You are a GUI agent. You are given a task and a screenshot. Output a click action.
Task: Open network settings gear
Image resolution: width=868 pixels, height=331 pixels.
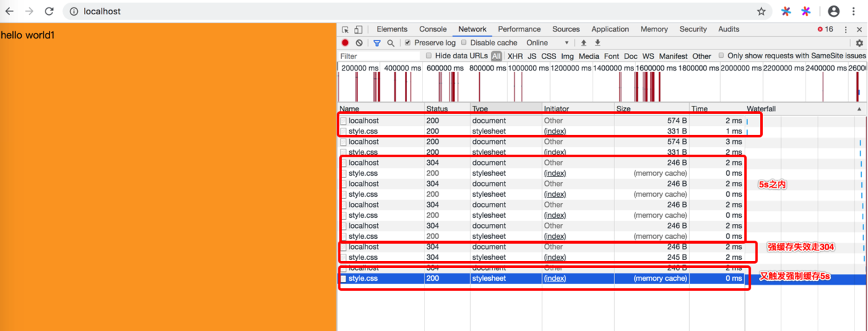(859, 43)
